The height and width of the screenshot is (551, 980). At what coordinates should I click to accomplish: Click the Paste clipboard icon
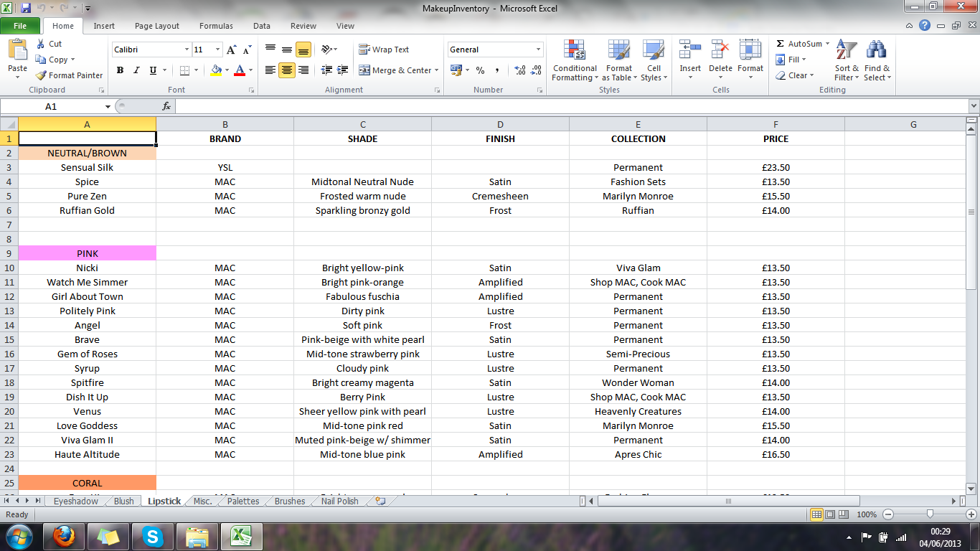pos(17,50)
